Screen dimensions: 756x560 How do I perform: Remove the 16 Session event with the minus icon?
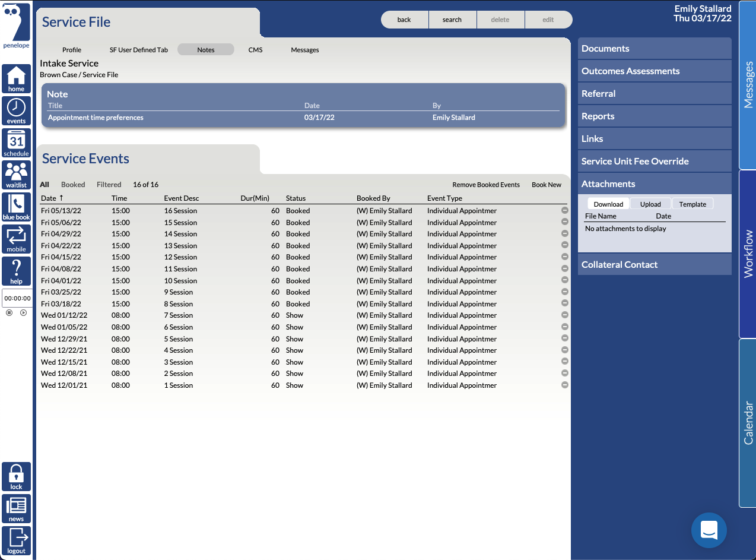coord(565,210)
